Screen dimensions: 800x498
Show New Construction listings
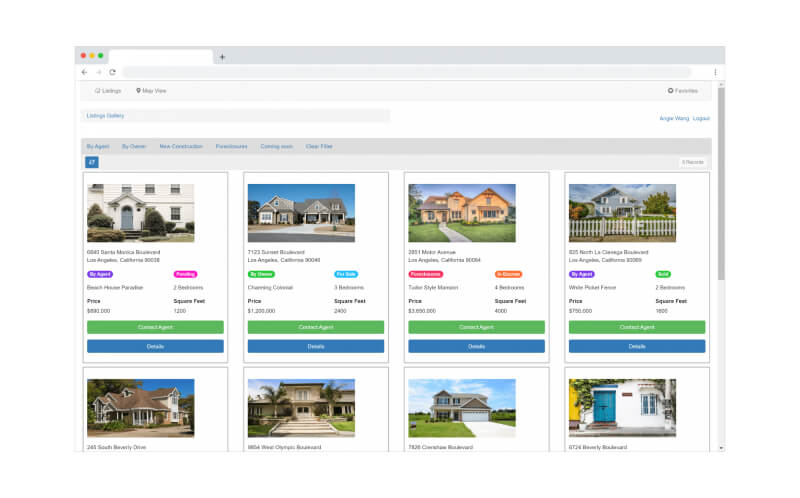pos(181,146)
